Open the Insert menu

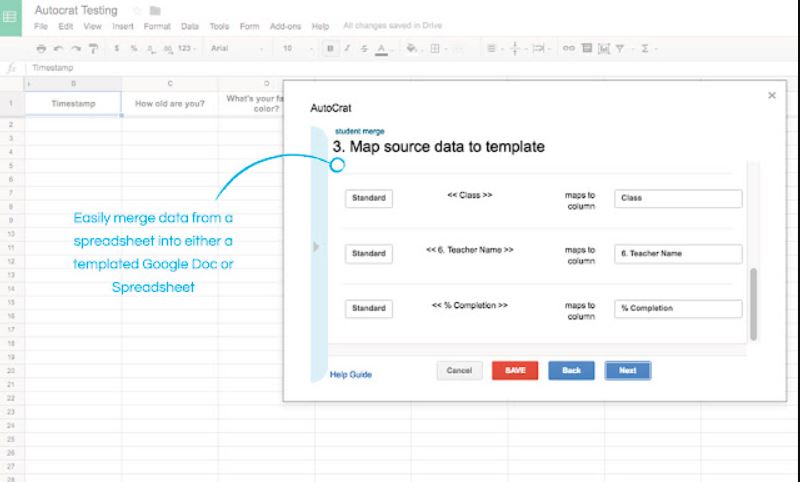click(x=122, y=26)
